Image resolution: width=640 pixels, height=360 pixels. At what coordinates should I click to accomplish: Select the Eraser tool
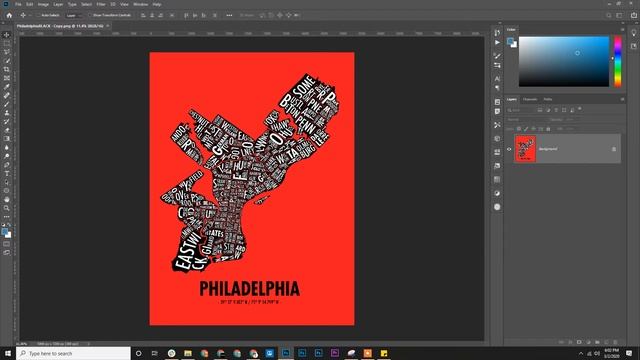tap(7, 130)
